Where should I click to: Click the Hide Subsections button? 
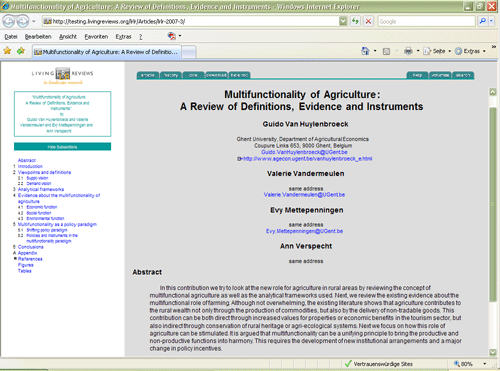[x=62, y=147]
